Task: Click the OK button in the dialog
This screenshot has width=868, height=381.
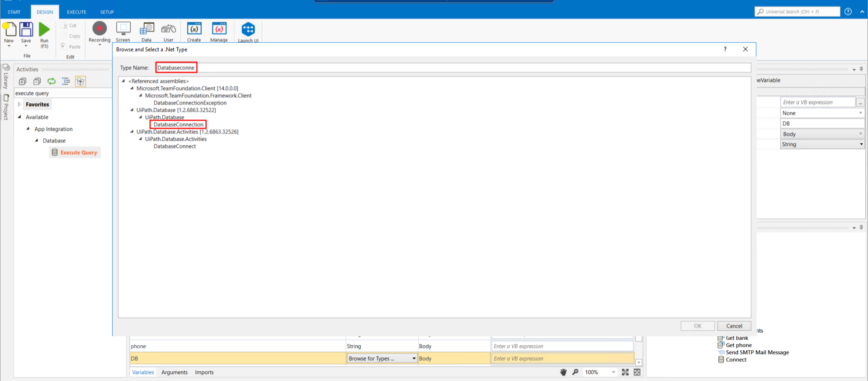Action: tap(698, 326)
